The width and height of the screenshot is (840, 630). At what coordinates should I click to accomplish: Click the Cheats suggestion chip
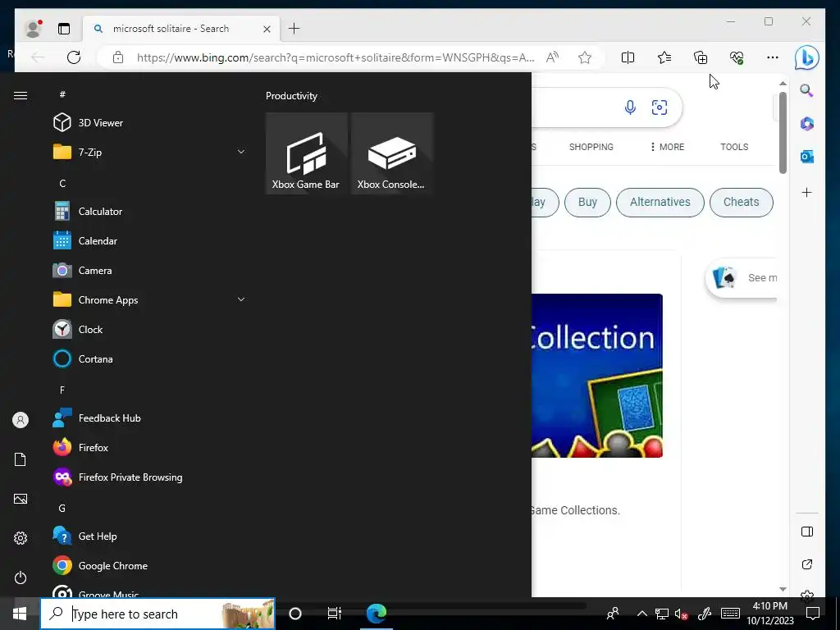pos(741,202)
